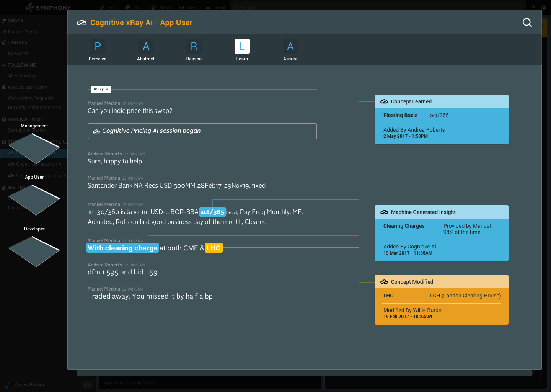Image resolution: width=551 pixels, height=392 pixels.
Task: Click the 'Santander Bank NA Recs USD 500MM' message
Action: (x=176, y=185)
